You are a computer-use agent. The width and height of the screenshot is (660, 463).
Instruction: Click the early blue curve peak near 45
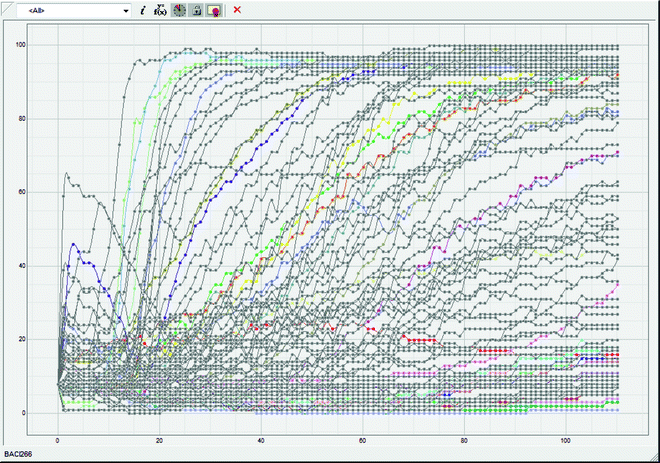73,244
